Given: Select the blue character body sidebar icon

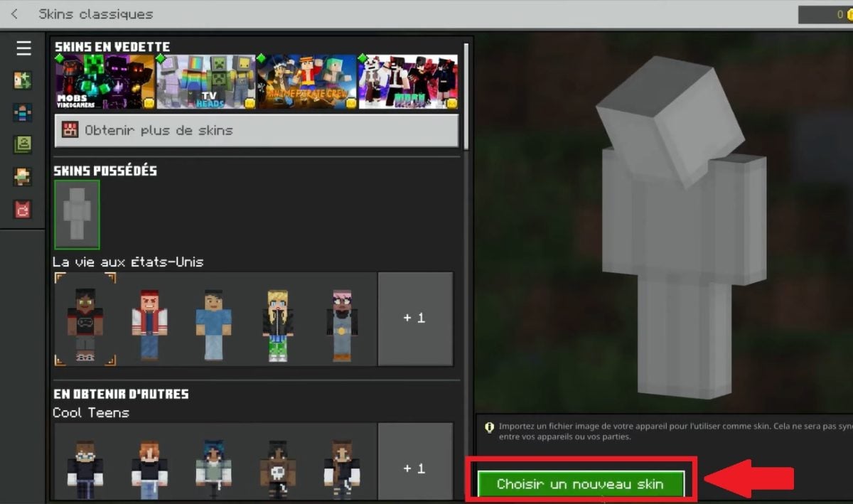Looking at the screenshot, I should 23,112.
